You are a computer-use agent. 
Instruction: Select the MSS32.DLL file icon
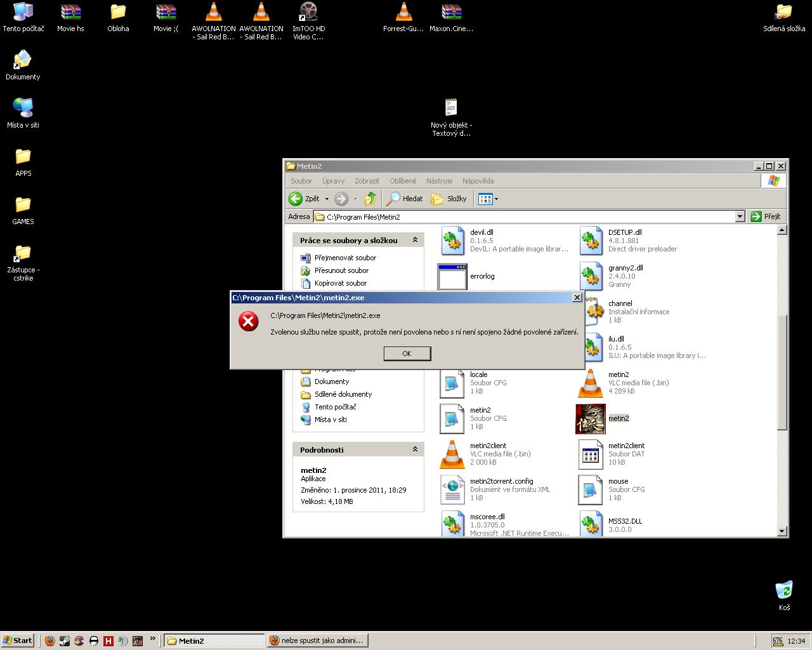591,524
